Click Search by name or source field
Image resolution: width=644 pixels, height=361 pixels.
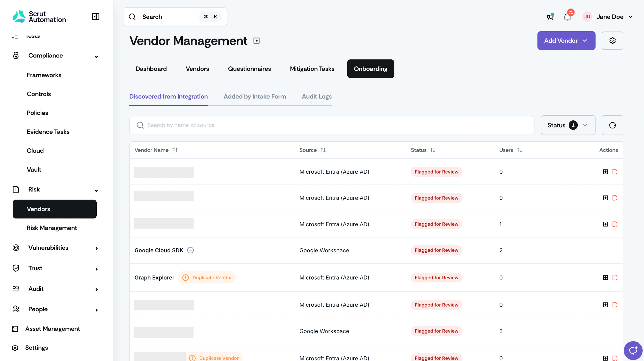click(x=332, y=125)
